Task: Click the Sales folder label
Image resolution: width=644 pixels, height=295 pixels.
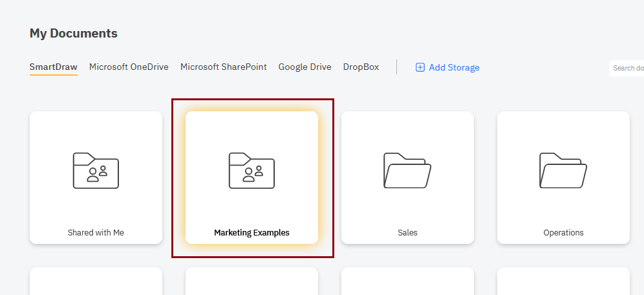Action: coord(407,233)
